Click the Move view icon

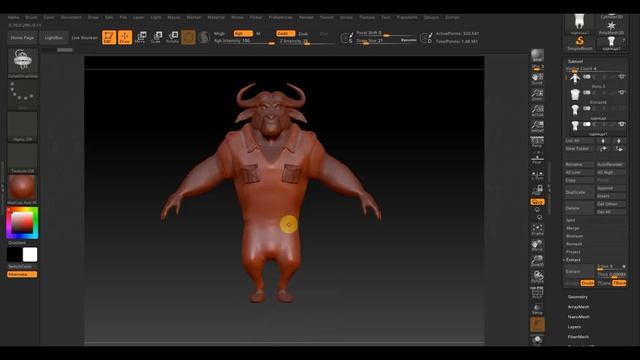(x=537, y=245)
